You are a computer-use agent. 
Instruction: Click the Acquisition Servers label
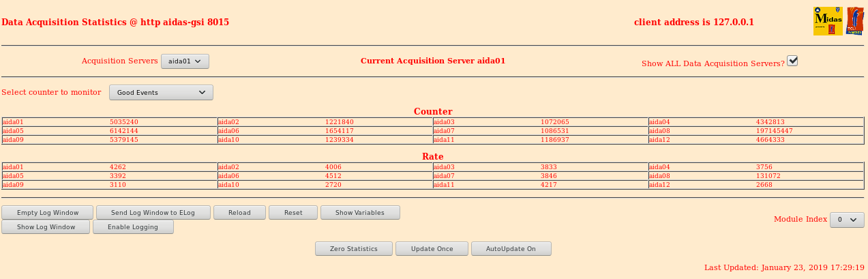point(119,61)
